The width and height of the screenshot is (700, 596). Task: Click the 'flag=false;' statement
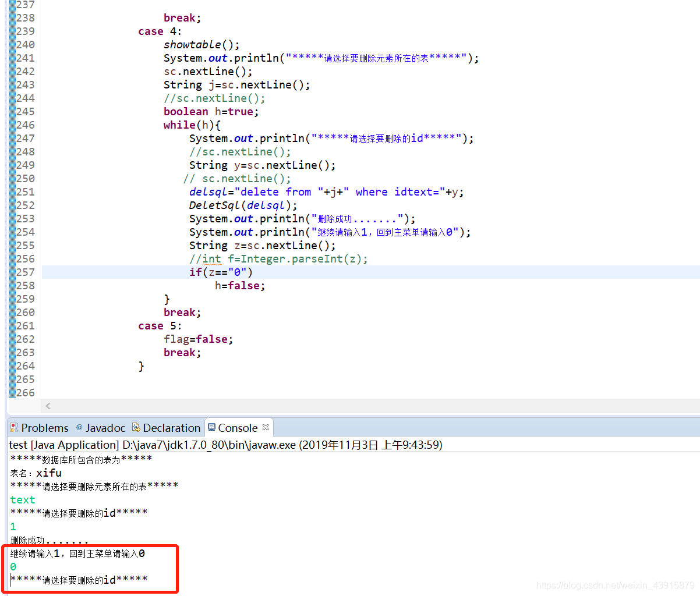click(x=198, y=339)
